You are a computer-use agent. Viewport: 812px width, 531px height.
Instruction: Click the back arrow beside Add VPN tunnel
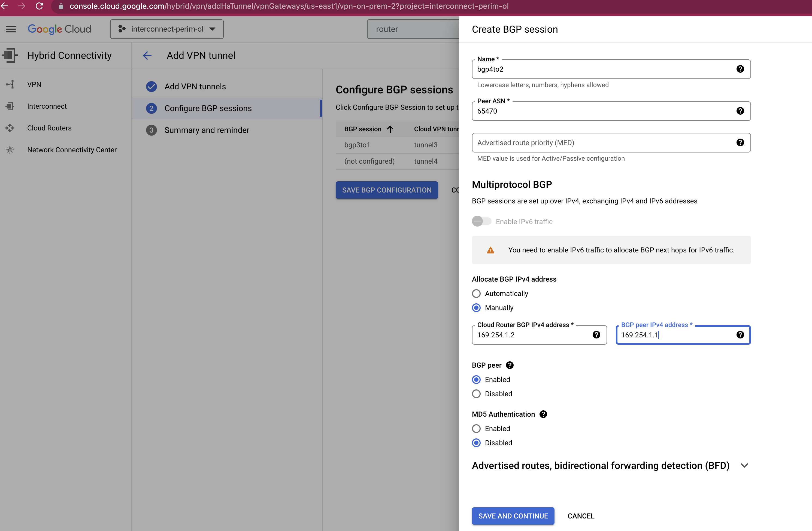point(147,55)
